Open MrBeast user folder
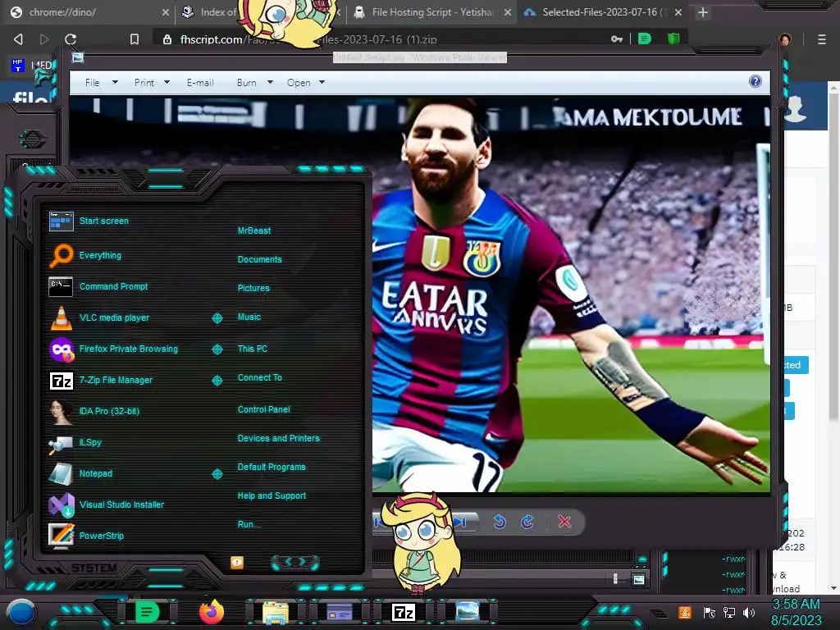 coord(254,231)
